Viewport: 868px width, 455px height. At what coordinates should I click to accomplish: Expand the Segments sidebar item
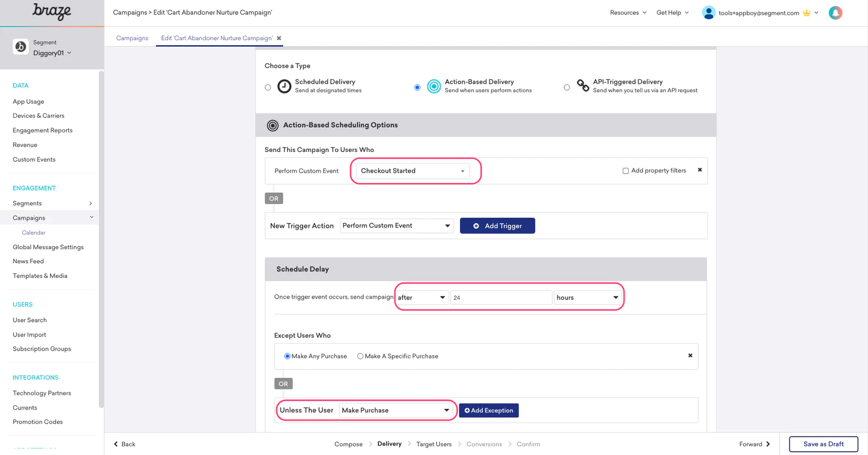point(52,204)
